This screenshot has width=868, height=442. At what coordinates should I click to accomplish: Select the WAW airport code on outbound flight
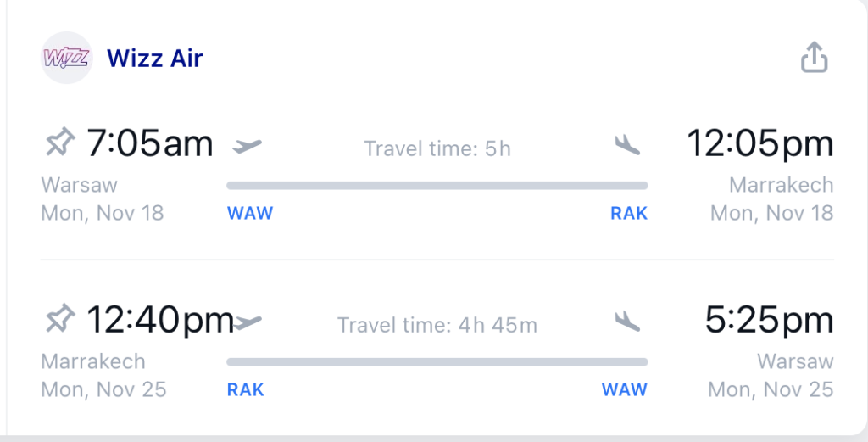(x=250, y=214)
